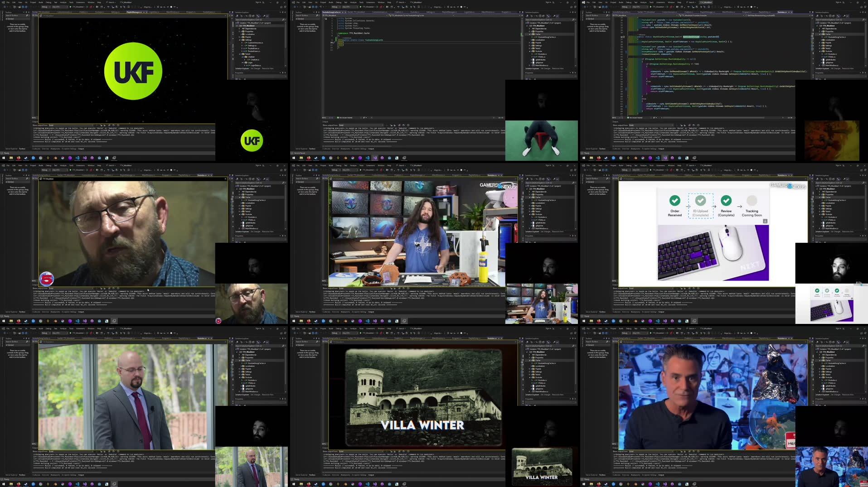Click NZXT keyboard order-tracking preview thumbnail
Viewport: 868px width, 487px height.
click(x=832, y=304)
